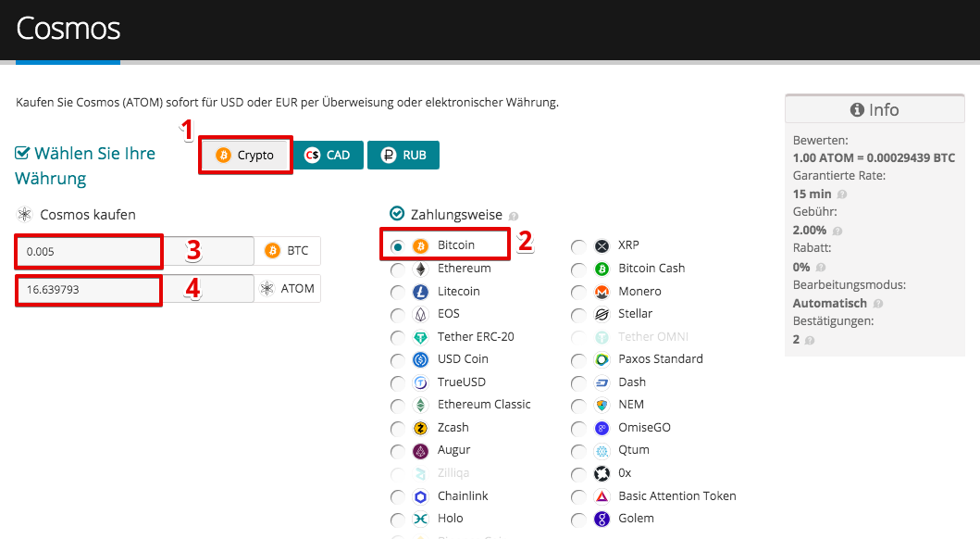Click the Tether ERC-20 logo icon

[x=421, y=337]
